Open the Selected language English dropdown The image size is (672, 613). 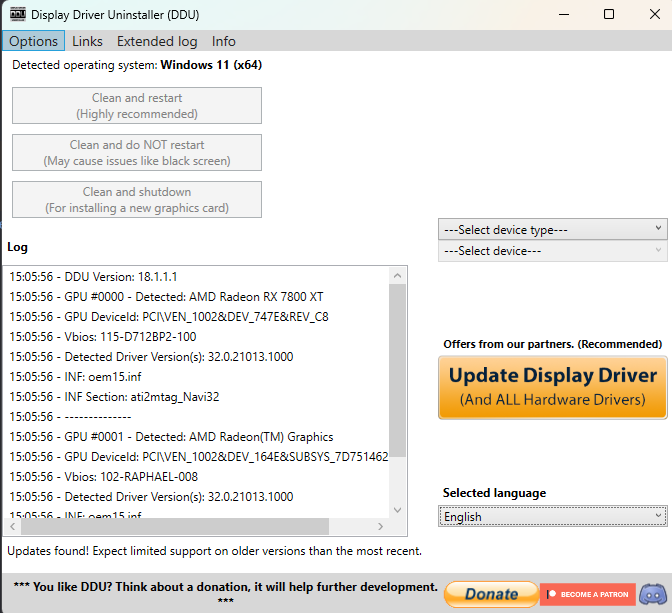point(552,517)
